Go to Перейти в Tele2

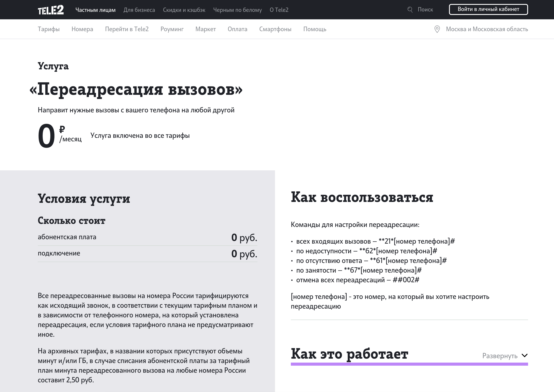pos(127,29)
